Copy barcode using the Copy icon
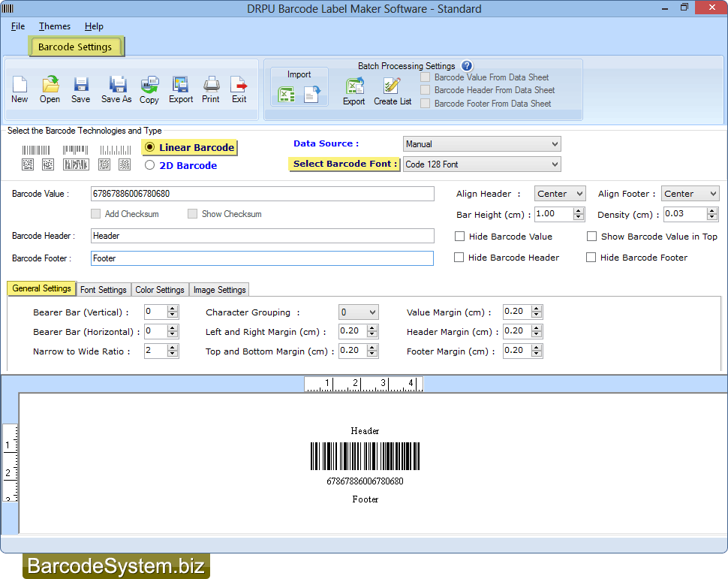Viewport: 728px width, 579px height. click(x=150, y=85)
